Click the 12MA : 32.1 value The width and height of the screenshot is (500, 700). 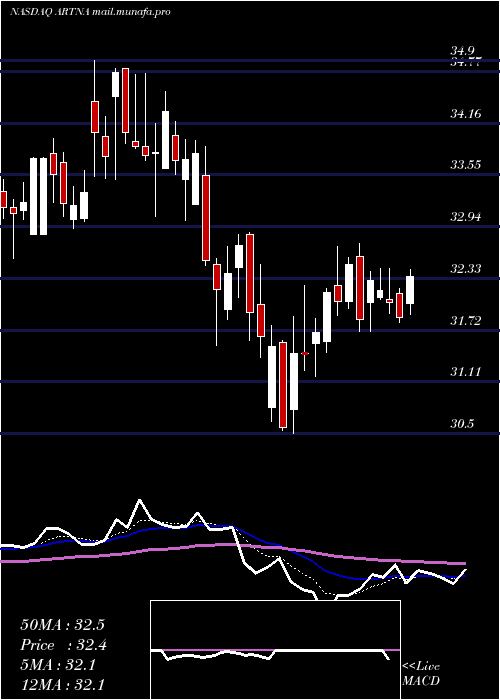62,684
